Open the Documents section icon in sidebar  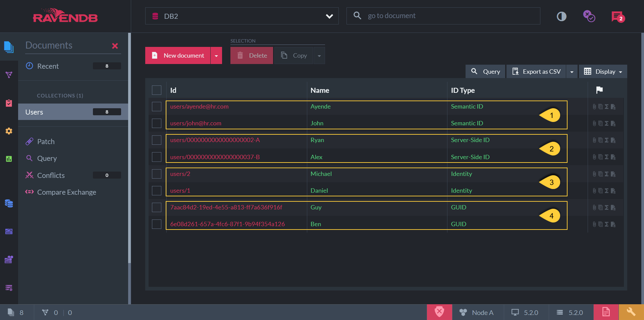[x=9, y=47]
